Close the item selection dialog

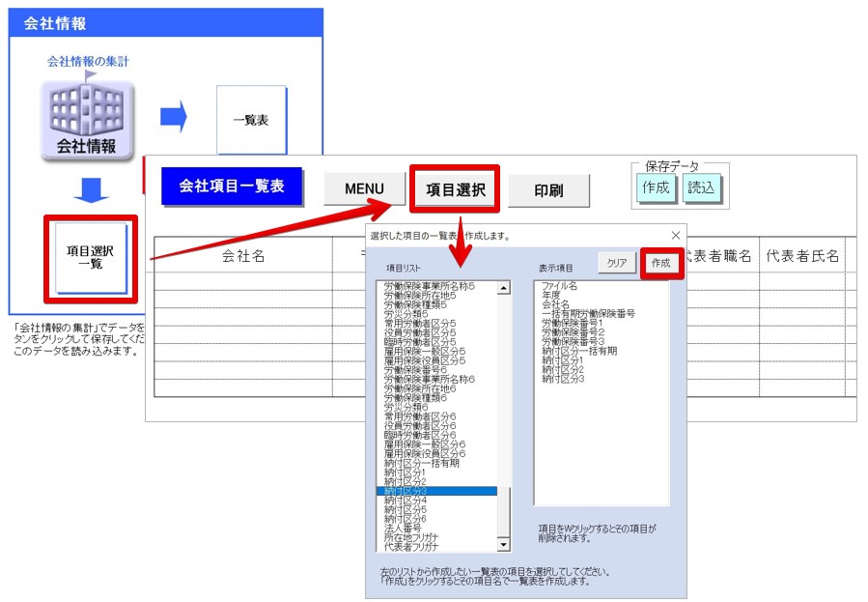coord(675,236)
